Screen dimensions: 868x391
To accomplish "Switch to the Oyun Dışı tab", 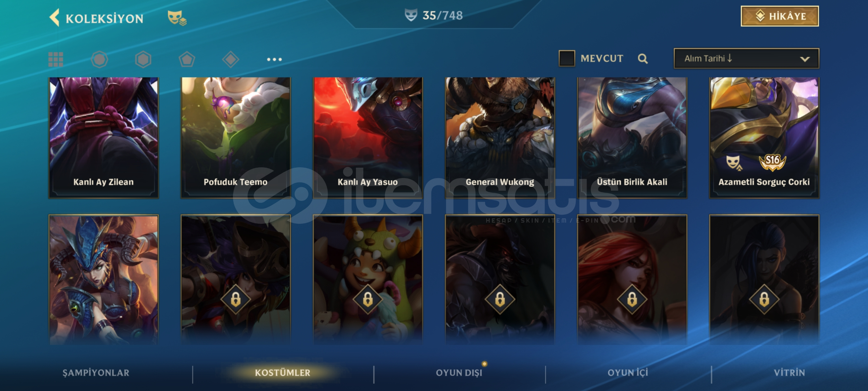I will (x=459, y=373).
